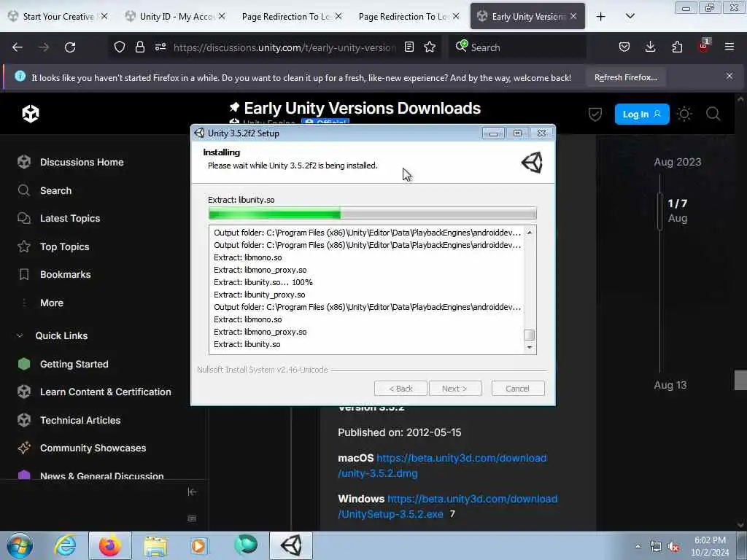Open Community Showcases link
This screenshot has width=747, height=560.
tap(93, 448)
